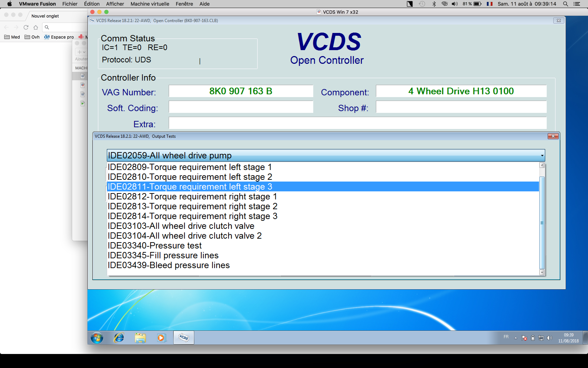Open the Apple menu
This screenshot has height=368, width=588.
click(x=9, y=4)
